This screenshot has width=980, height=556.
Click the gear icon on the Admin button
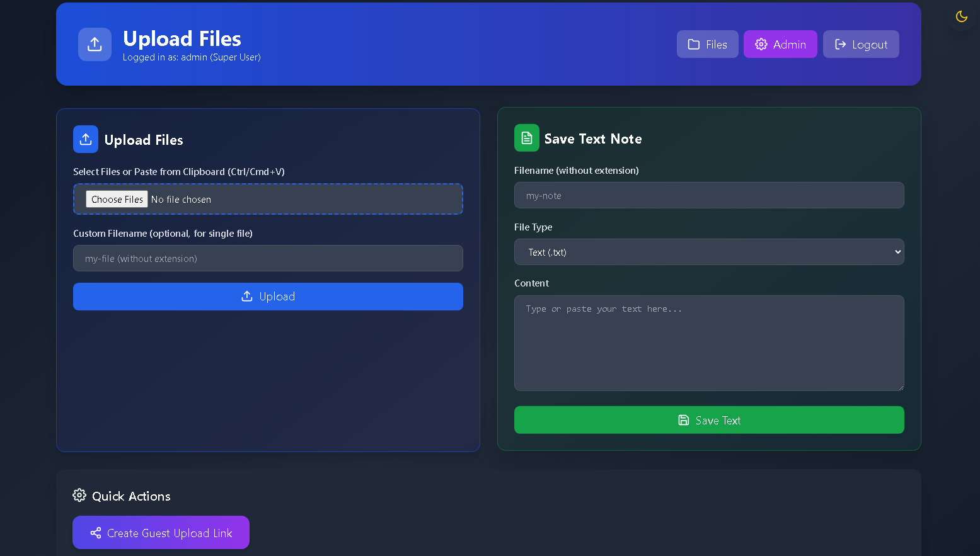coord(761,44)
